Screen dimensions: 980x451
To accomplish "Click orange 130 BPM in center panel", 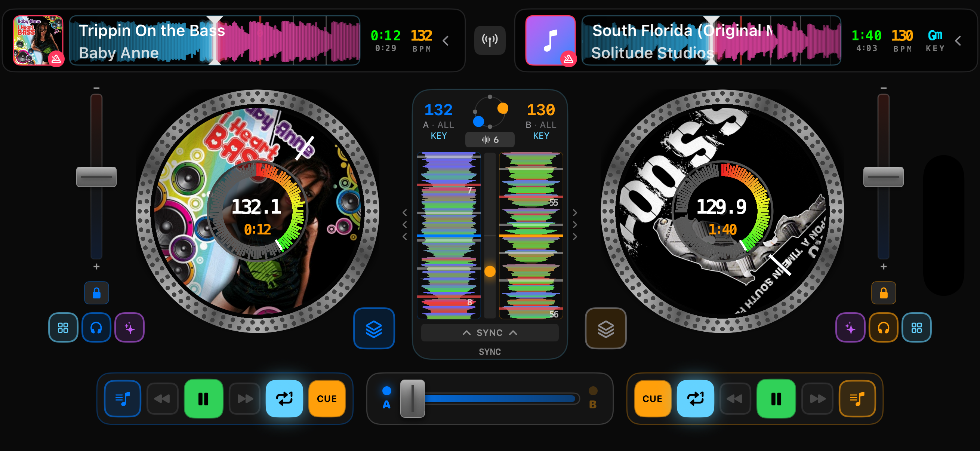I will 541,110.
